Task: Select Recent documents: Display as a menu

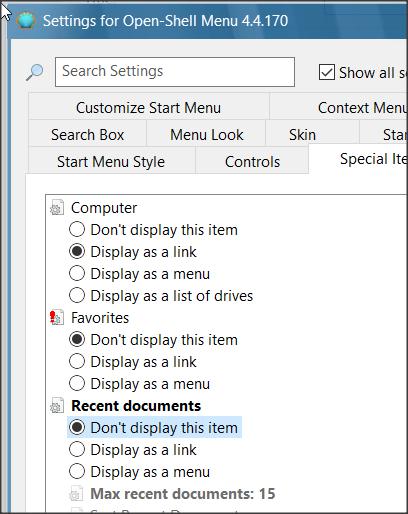Action: 140,472
